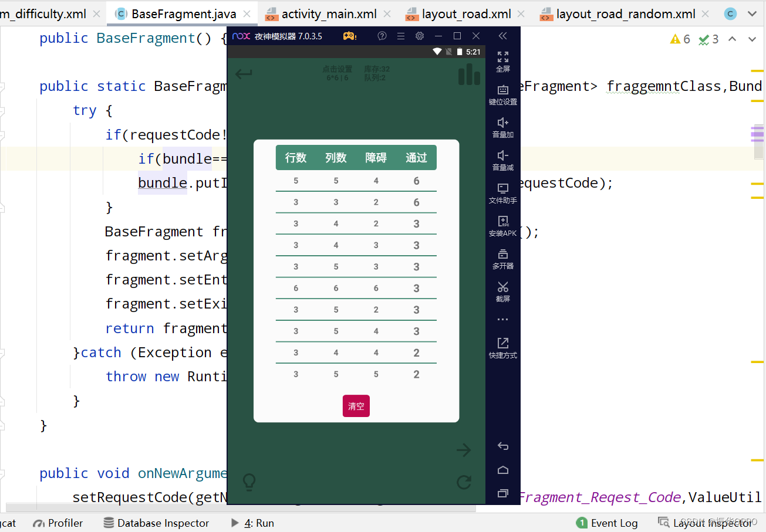Image resolution: width=766 pixels, height=532 pixels.
Task: Open Nox settings gear icon
Action: click(420, 36)
